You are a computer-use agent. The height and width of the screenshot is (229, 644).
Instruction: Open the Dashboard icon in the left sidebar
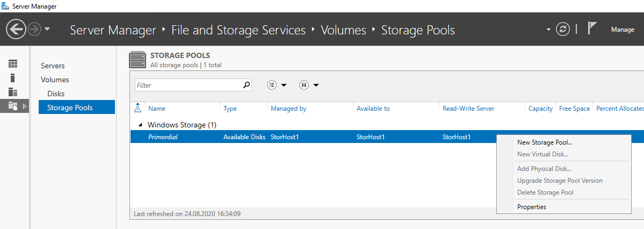(13, 64)
